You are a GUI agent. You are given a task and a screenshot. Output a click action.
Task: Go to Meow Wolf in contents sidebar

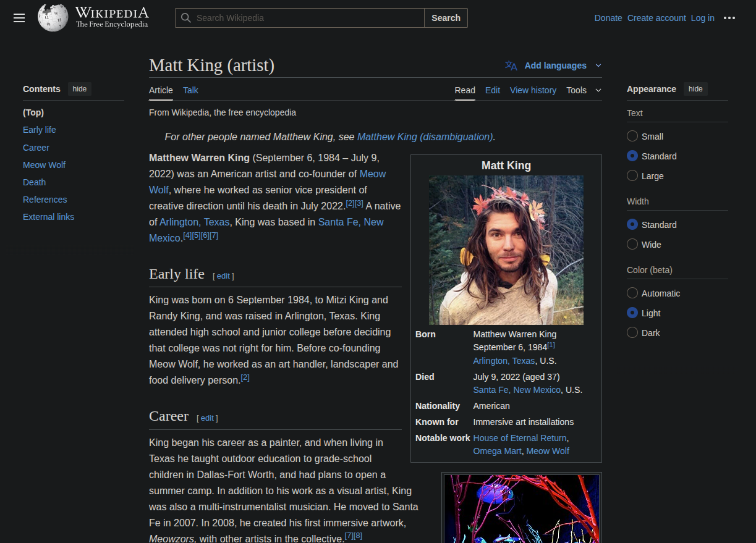click(x=44, y=165)
